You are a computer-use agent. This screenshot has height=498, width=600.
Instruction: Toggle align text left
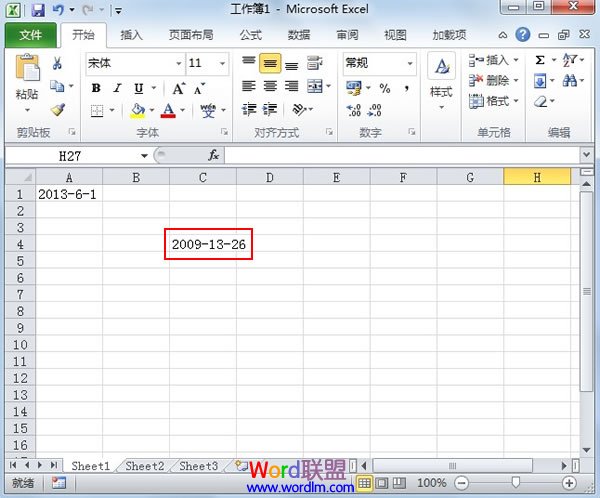point(249,86)
